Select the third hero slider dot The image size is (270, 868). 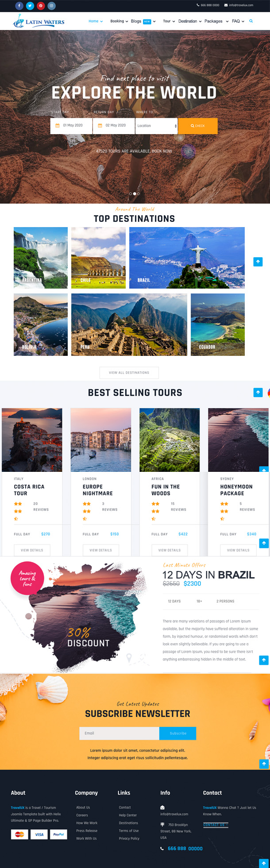click(x=139, y=194)
